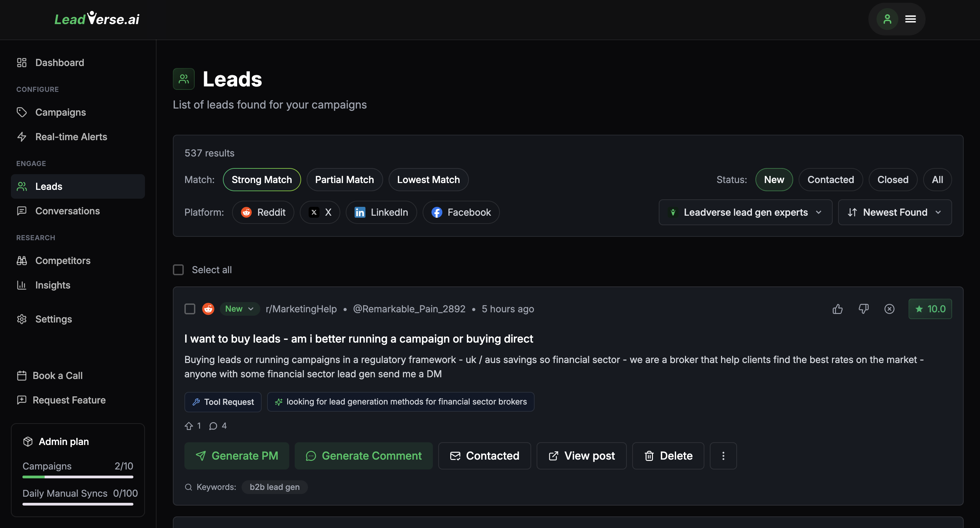
Task: Click the Generate PM button
Action: [236, 456]
